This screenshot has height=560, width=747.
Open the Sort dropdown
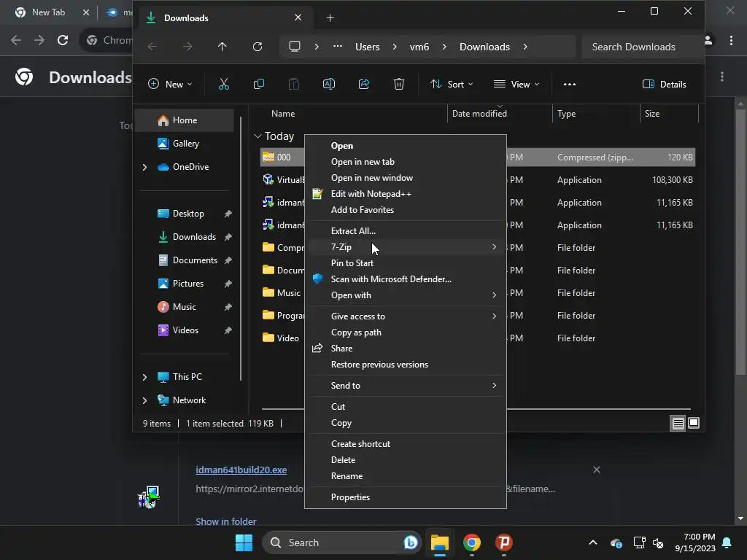coord(451,85)
